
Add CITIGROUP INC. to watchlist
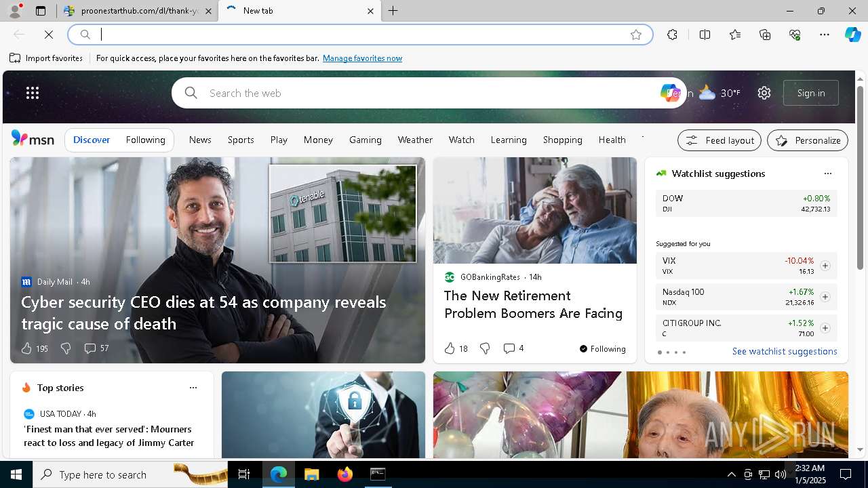(x=825, y=328)
